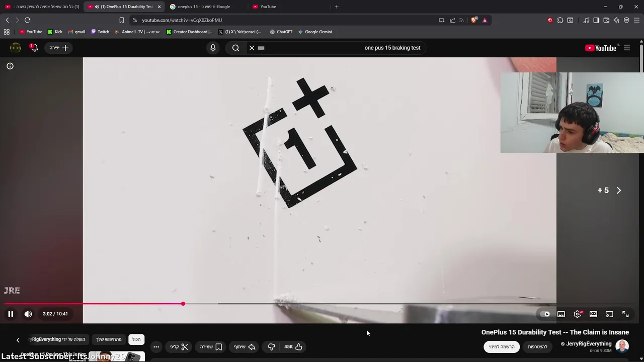
Task: Open gmail bookmark
Action: click(x=76, y=32)
